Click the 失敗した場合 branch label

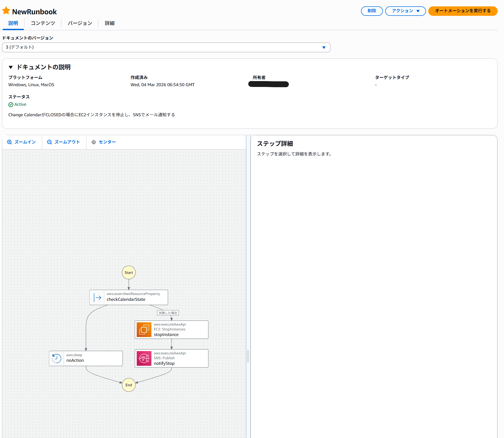tap(168, 313)
